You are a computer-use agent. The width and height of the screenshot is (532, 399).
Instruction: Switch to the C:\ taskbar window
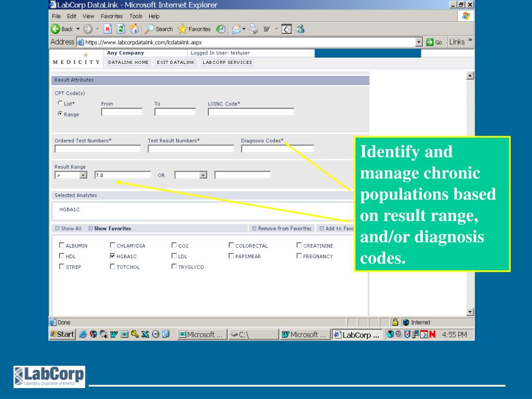(253, 335)
